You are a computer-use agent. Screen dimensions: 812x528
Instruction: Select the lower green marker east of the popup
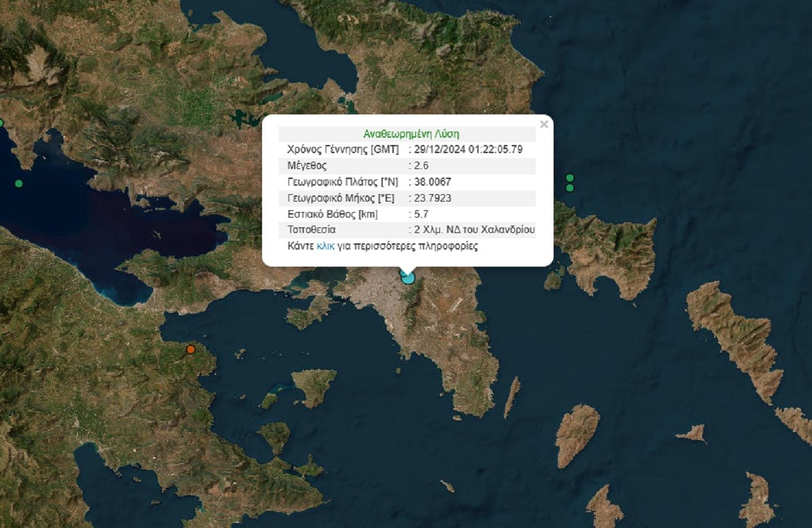[570, 187]
